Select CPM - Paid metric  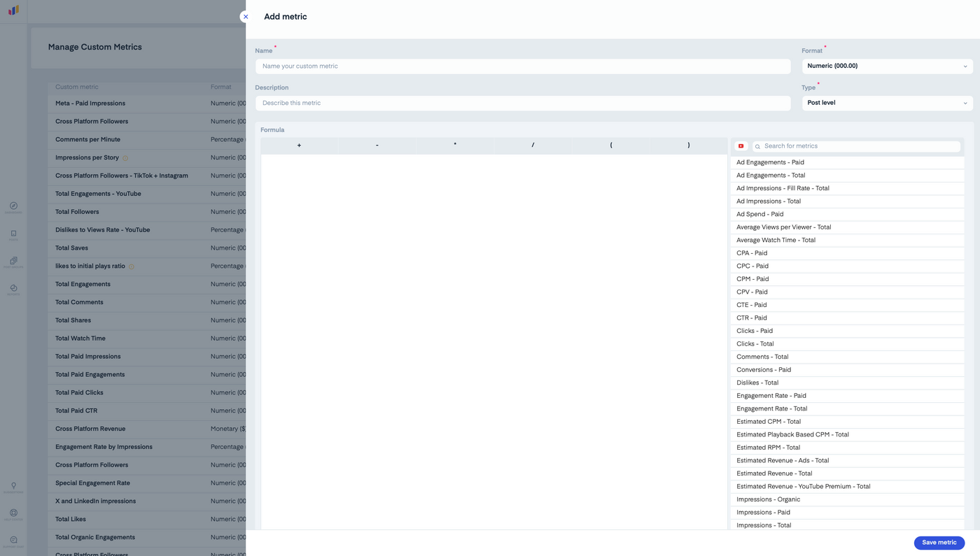[x=847, y=279]
